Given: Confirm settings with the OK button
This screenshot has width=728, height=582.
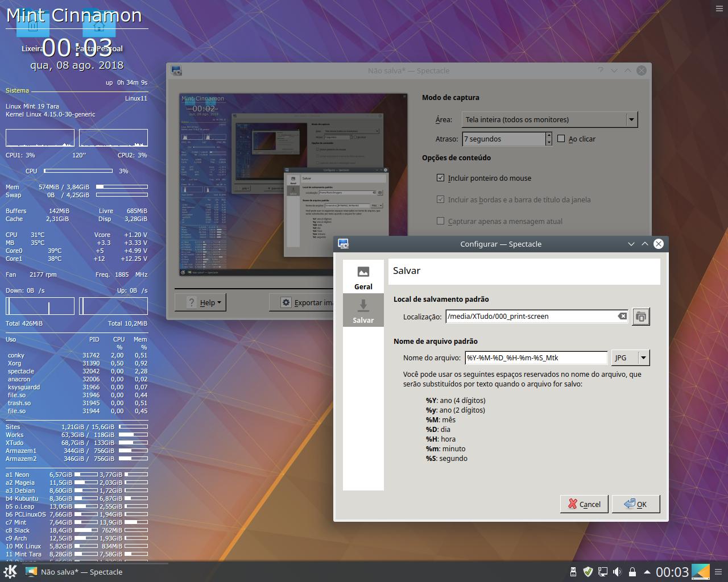Looking at the screenshot, I should [x=635, y=504].
